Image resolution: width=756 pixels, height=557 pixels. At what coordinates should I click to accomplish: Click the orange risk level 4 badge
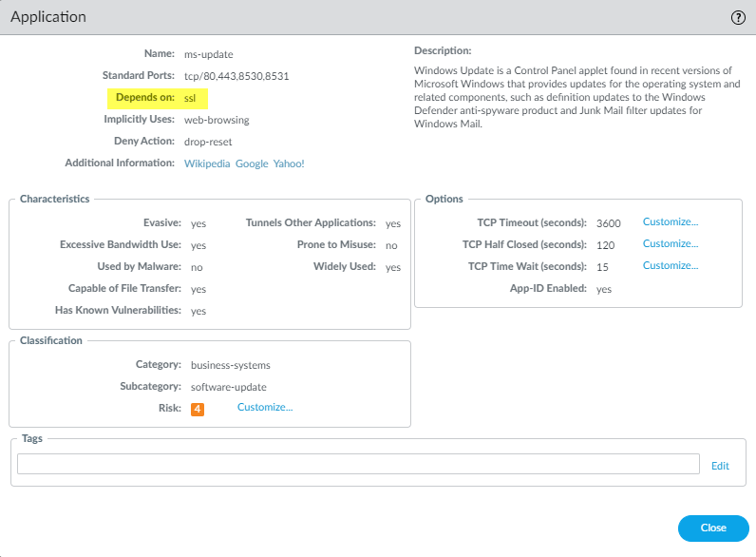point(198,409)
